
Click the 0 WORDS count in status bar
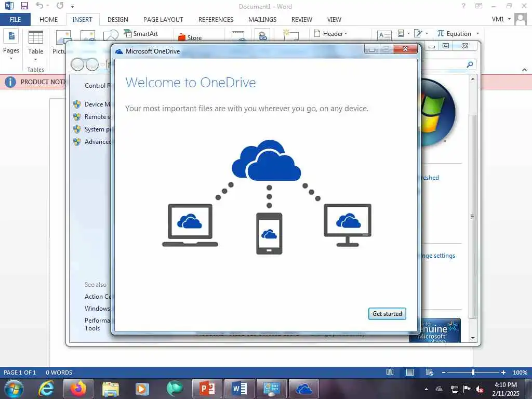click(x=59, y=373)
